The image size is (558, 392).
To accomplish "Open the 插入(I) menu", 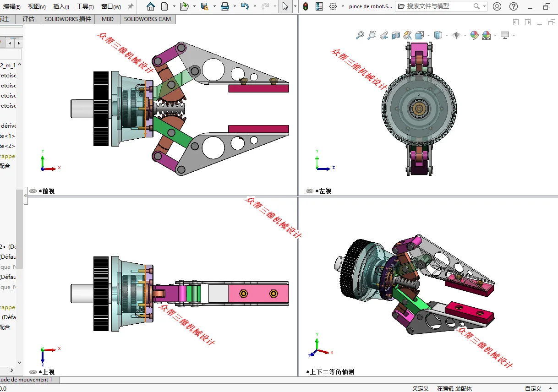I will [61, 7].
